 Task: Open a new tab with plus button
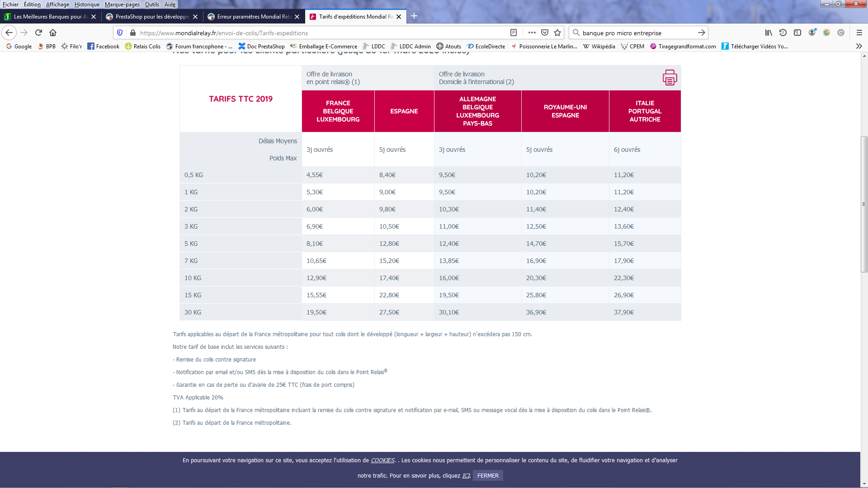(x=414, y=16)
